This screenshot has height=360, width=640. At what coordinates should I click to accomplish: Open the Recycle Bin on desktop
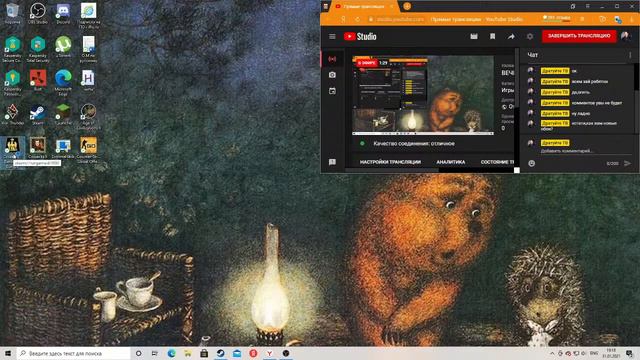13,13
